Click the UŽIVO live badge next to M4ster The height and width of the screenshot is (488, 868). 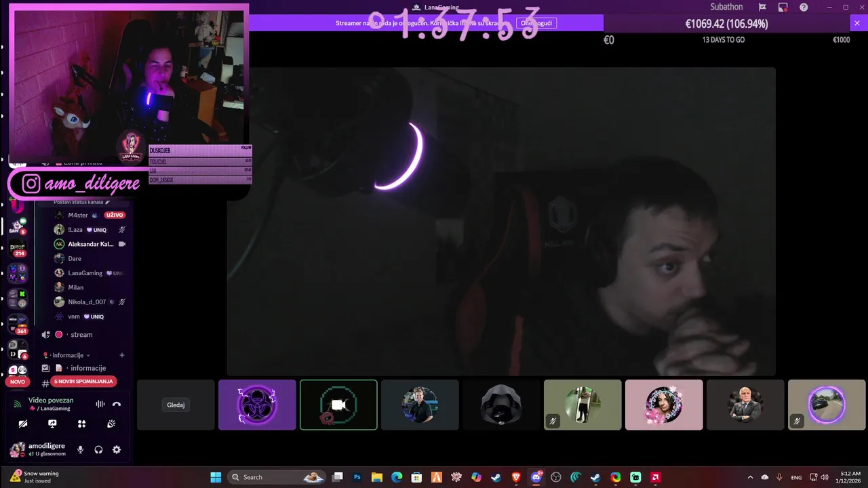[x=114, y=215]
